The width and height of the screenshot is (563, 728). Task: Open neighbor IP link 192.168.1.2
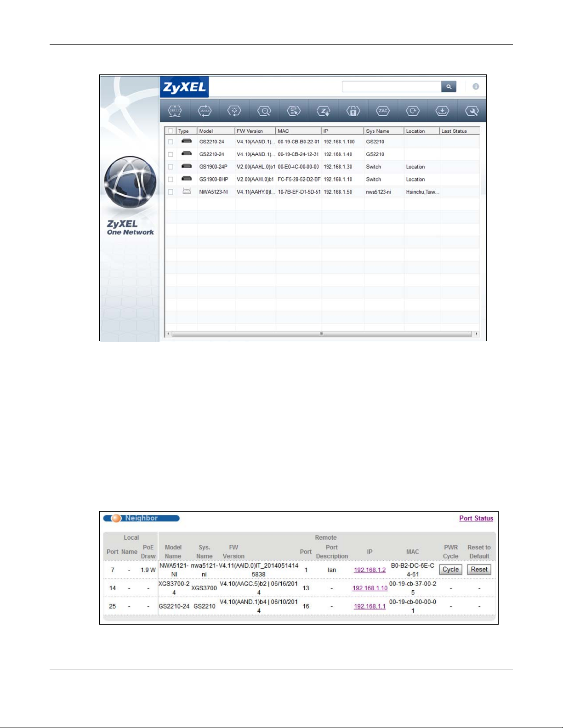370,570
